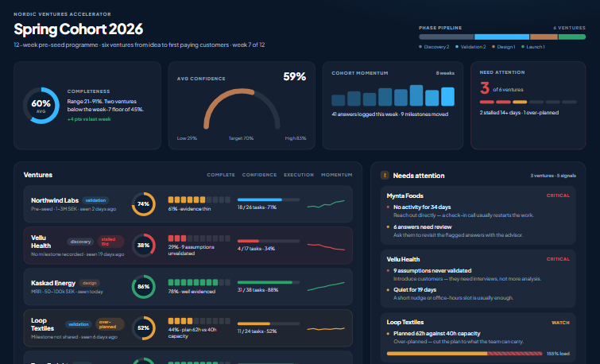This screenshot has width=600, height=364.
Task: Click Kaskad Energy green momentum sparkline
Action: coord(326,287)
